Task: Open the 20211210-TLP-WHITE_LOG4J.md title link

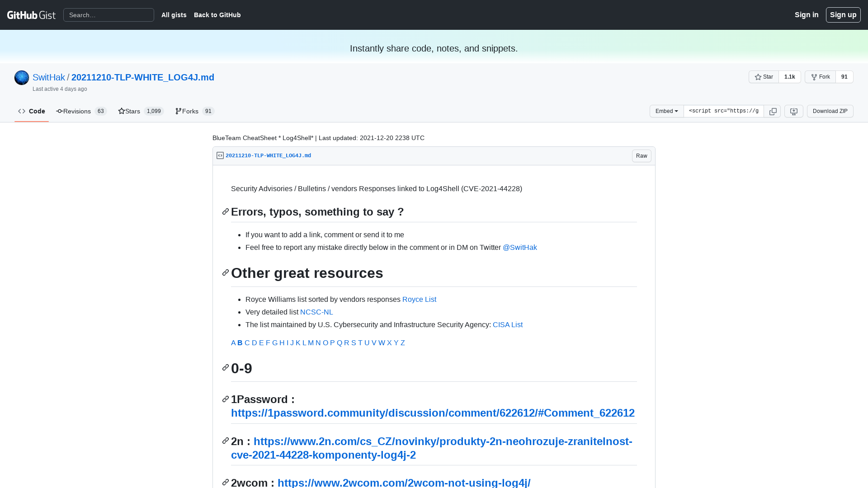Action: point(143,77)
